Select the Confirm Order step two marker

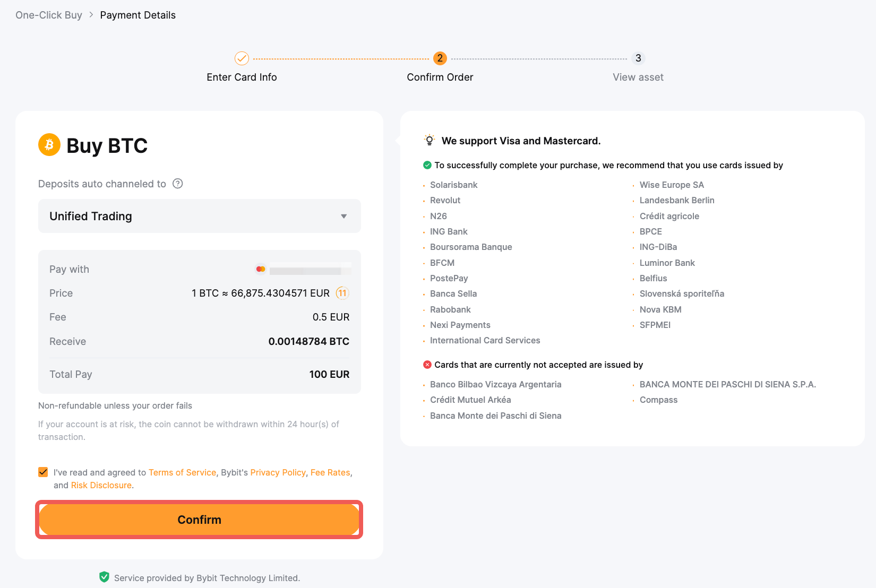[440, 58]
